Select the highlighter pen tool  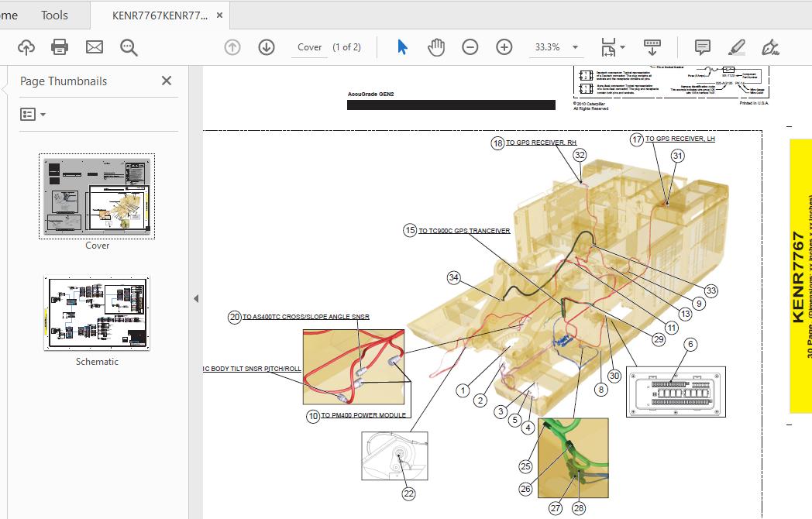click(x=736, y=47)
